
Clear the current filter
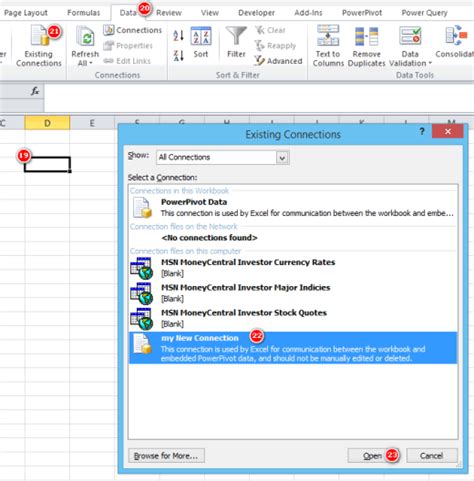point(270,30)
